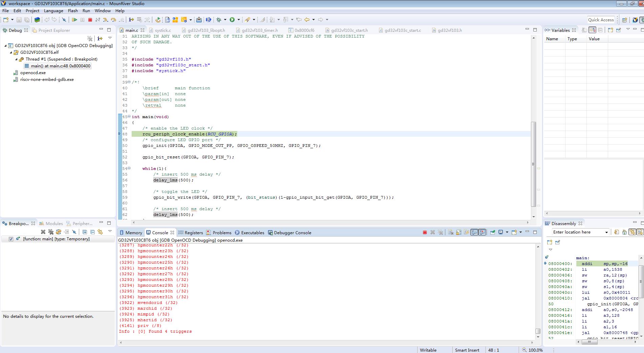Collapse the GD32VF103C8T6 obj debug tree node

pos(5,46)
